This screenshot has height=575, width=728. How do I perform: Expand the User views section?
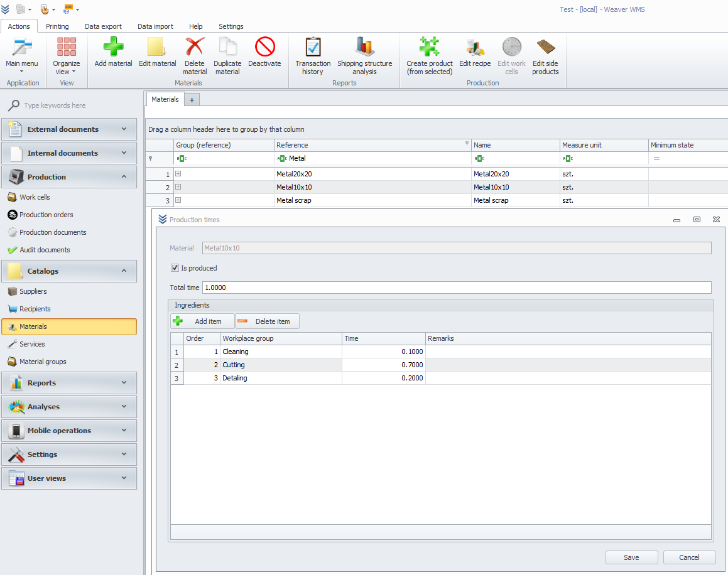pos(69,478)
